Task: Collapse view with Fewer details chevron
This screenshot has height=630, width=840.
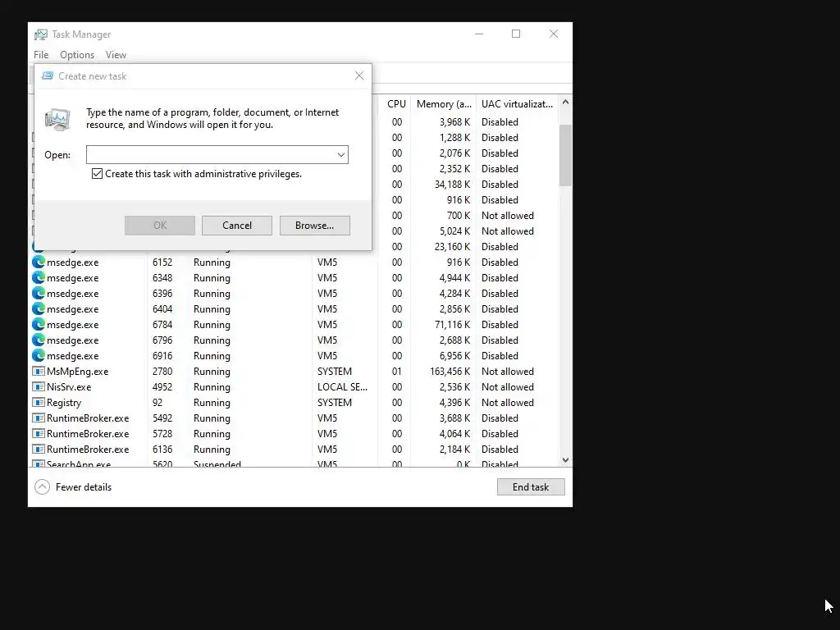Action: click(43, 487)
